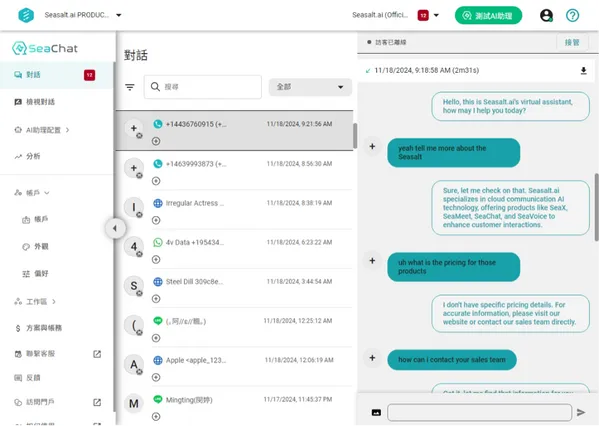The width and height of the screenshot is (600, 426).
Task: Open external link icon next to 訪問門戶
Action: (x=97, y=402)
